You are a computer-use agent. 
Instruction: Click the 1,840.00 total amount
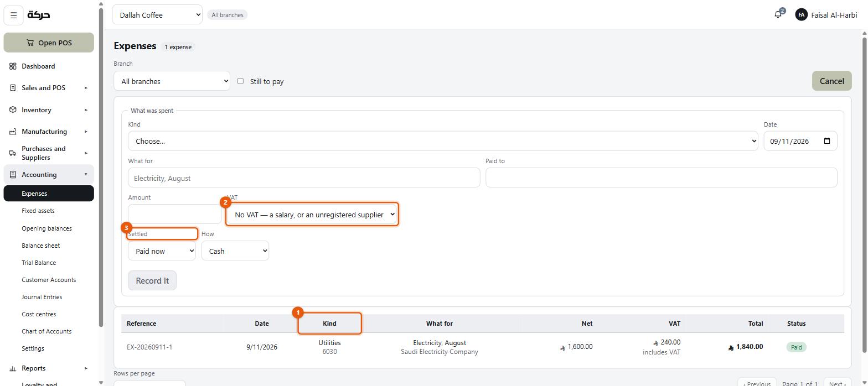[746, 347]
